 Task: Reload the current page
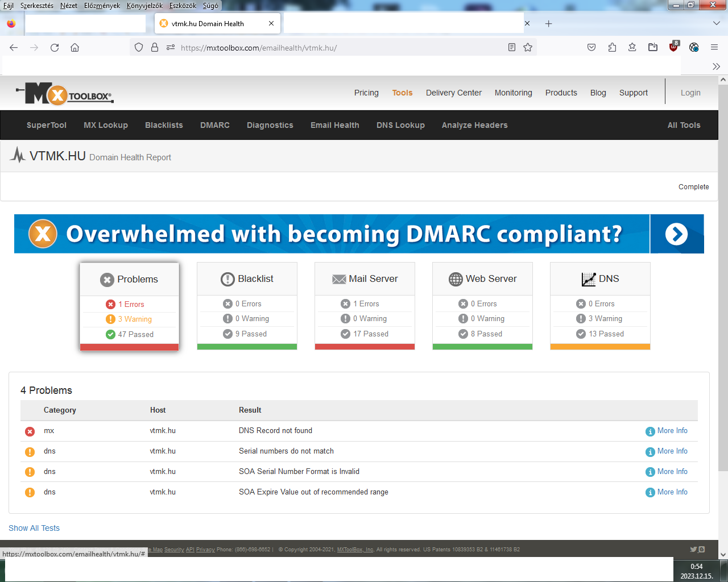[x=55, y=48]
